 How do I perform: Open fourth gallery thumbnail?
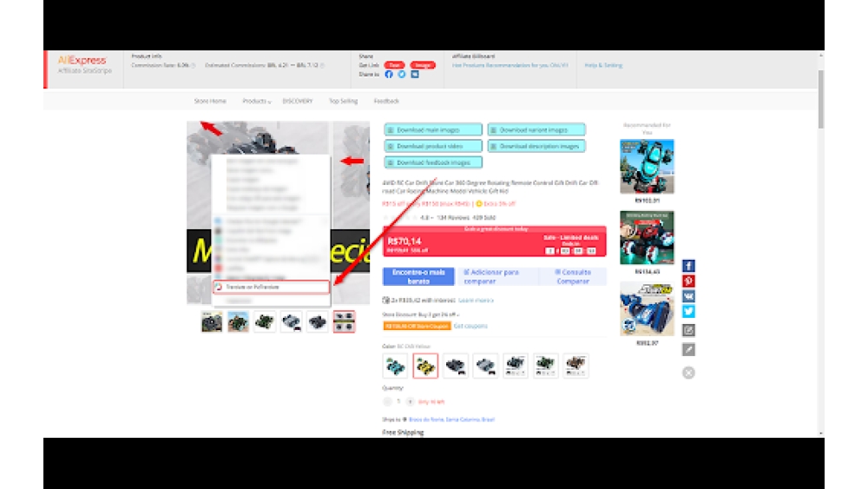[291, 321]
